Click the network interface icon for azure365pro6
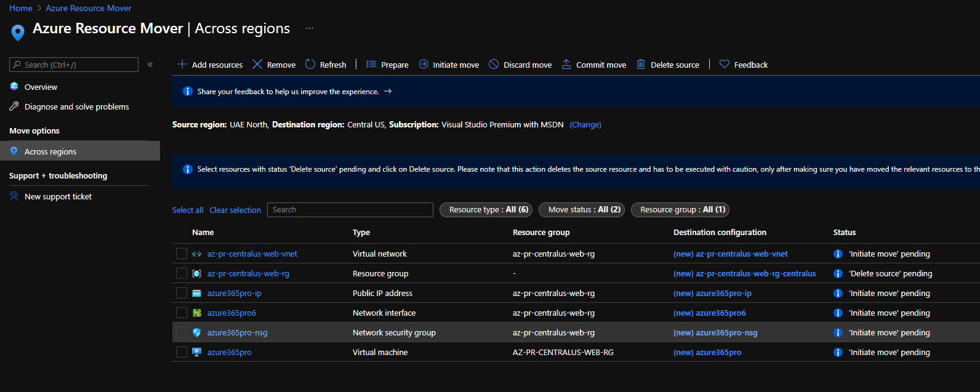 197,313
